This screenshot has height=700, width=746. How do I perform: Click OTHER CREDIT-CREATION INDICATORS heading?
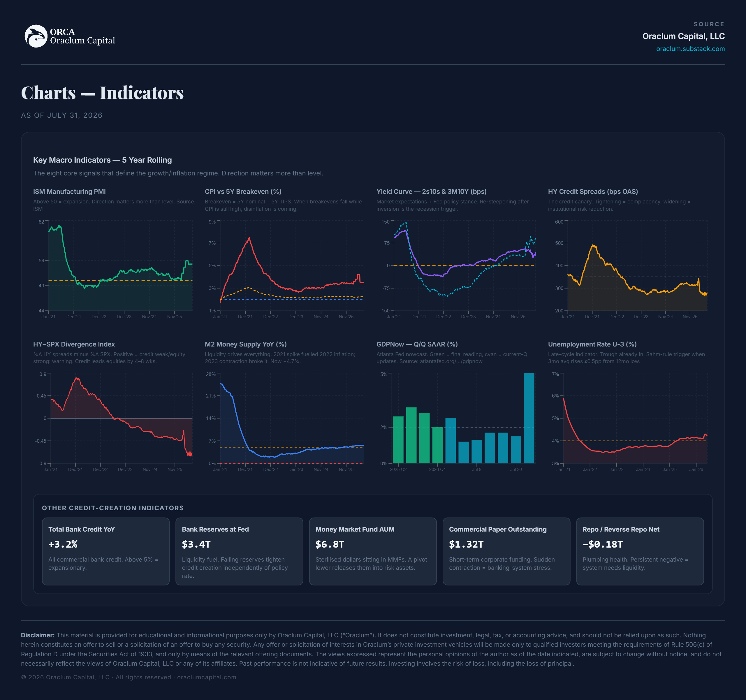pyautogui.click(x=112, y=508)
